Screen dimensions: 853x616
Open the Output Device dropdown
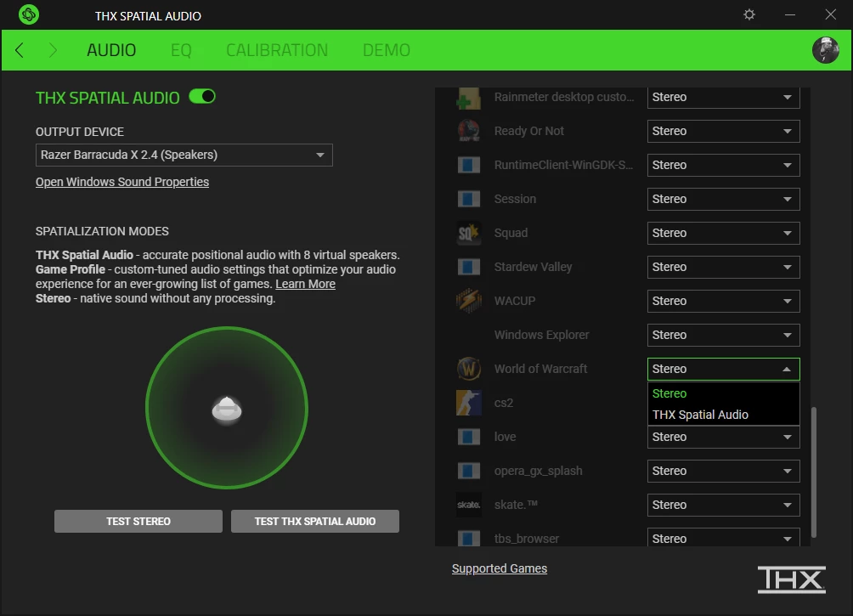(x=184, y=155)
